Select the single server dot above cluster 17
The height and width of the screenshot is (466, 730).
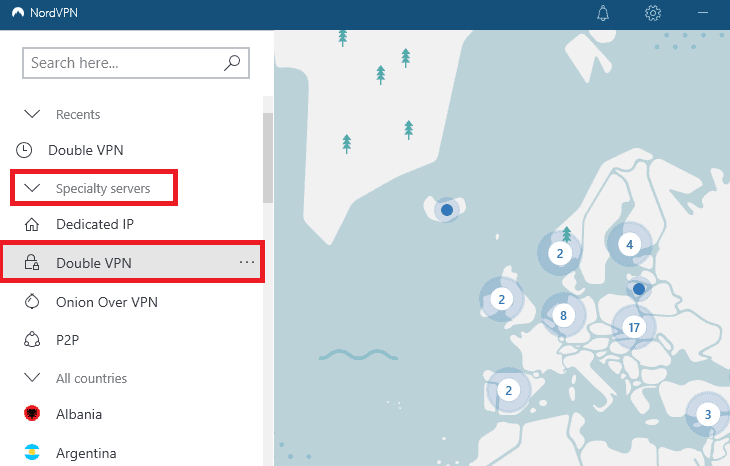[639, 289]
